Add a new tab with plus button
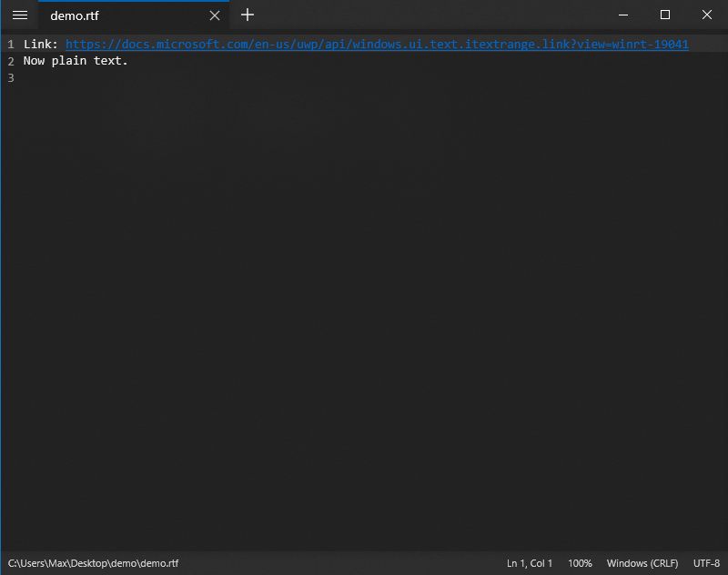This screenshot has height=575, width=728. click(248, 15)
